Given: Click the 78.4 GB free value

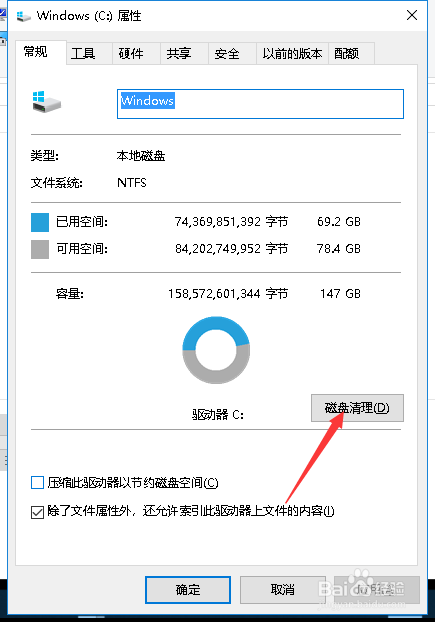Looking at the screenshot, I should [339, 249].
